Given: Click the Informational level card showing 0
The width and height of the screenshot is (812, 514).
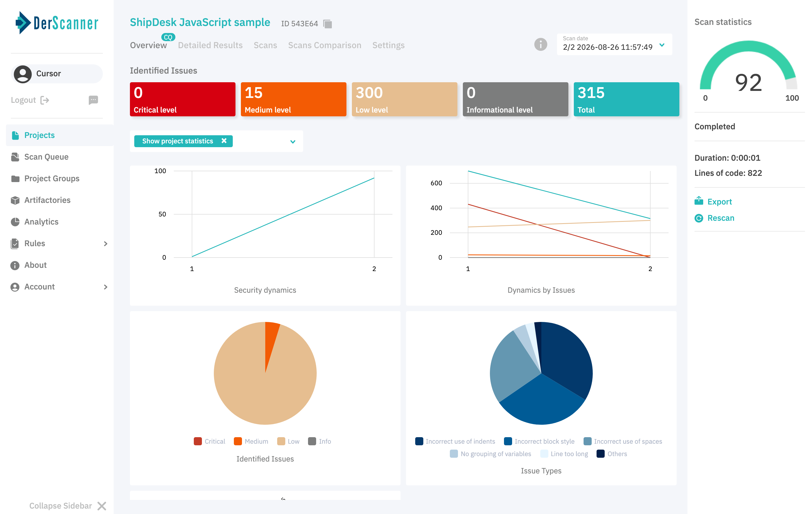Looking at the screenshot, I should click(515, 99).
